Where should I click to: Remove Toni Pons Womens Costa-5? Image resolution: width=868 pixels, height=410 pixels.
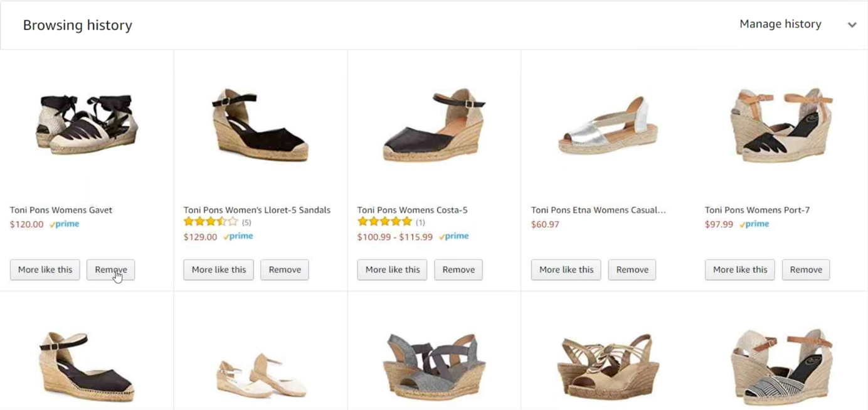pos(458,270)
